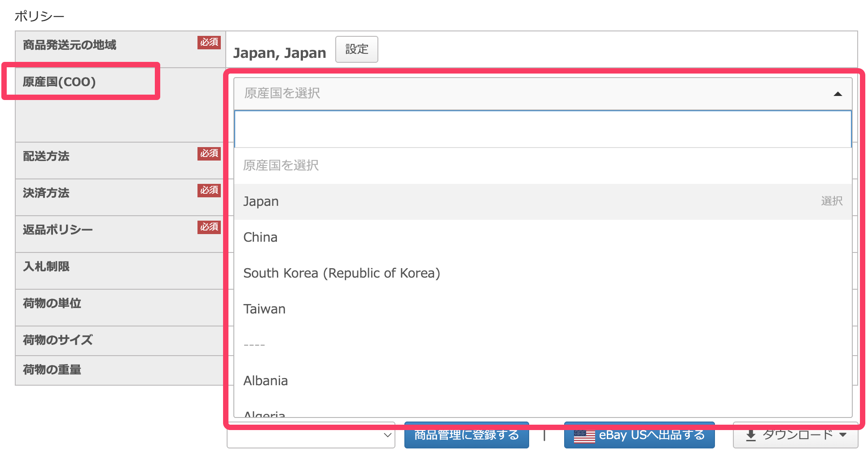Click the US flag icon

coord(584,436)
